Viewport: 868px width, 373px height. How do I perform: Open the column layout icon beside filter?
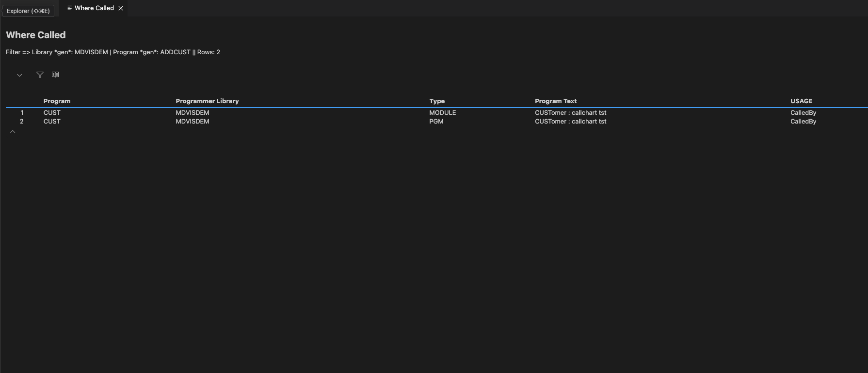pyautogui.click(x=55, y=75)
